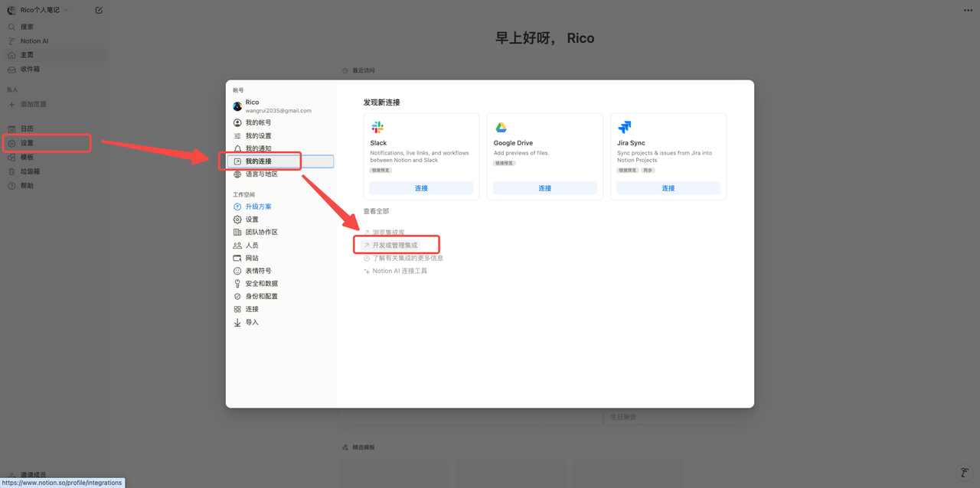
Task: Open 开发或管理集成 link
Action: click(395, 246)
